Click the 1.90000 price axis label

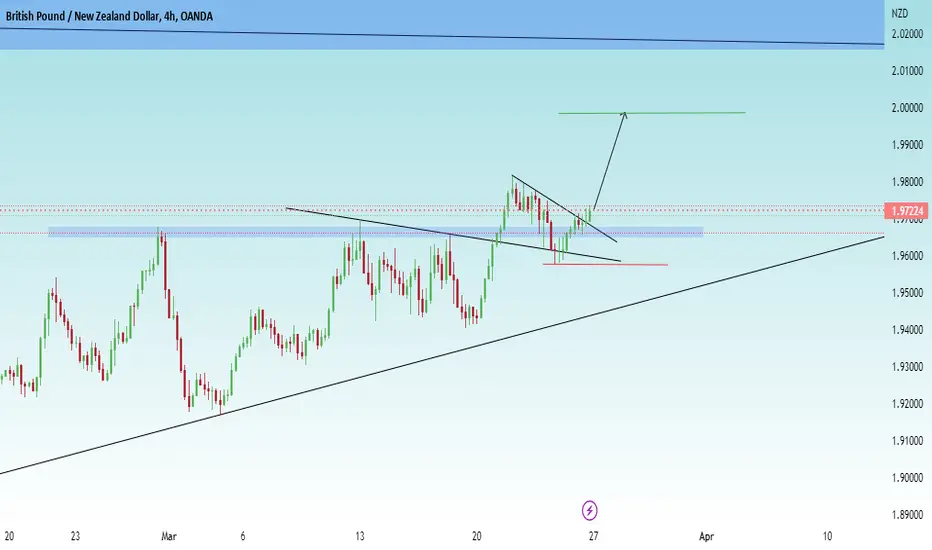click(907, 477)
